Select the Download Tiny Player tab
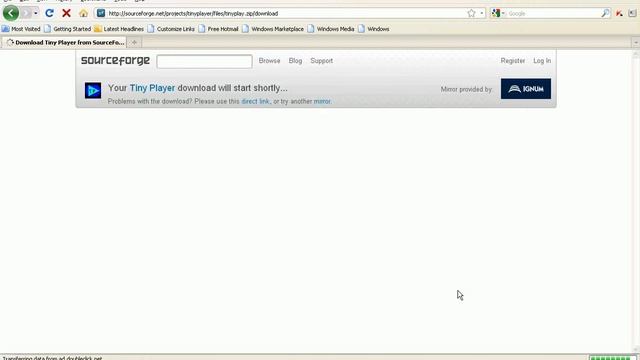 click(64, 42)
